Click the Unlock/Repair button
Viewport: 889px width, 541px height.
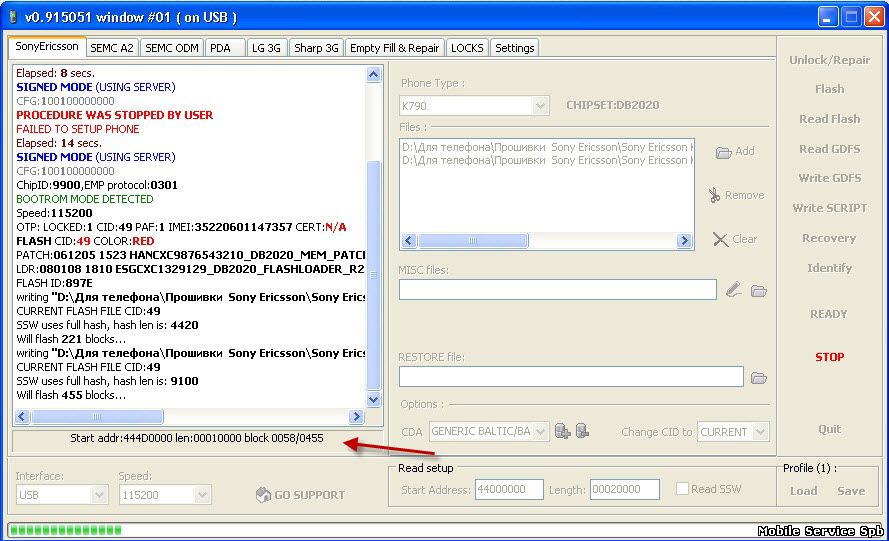[x=829, y=60]
